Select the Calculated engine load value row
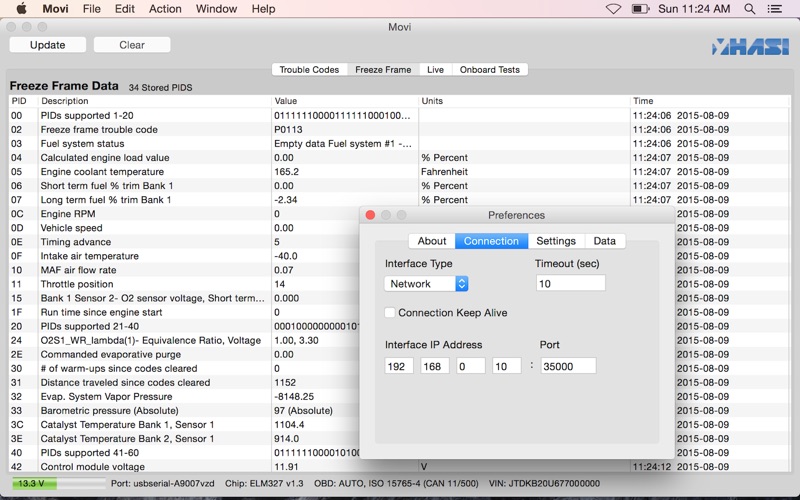This screenshot has width=800, height=500. pyautogui.click(x=399, y=158)
